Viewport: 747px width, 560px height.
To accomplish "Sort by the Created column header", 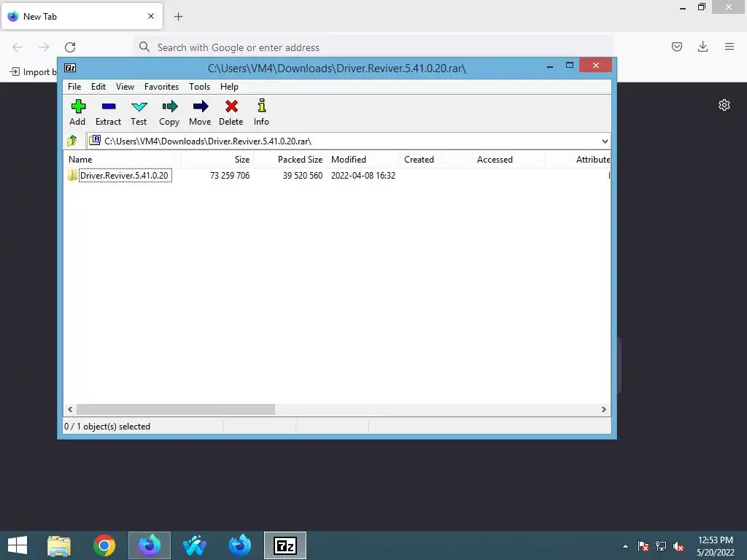I will (x=436, y=160).
